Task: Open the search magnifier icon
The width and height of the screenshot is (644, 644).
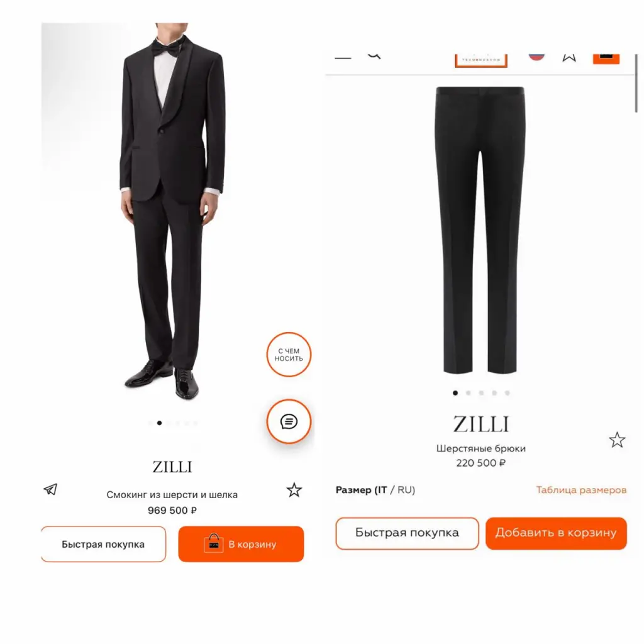Action: (374, 56)
